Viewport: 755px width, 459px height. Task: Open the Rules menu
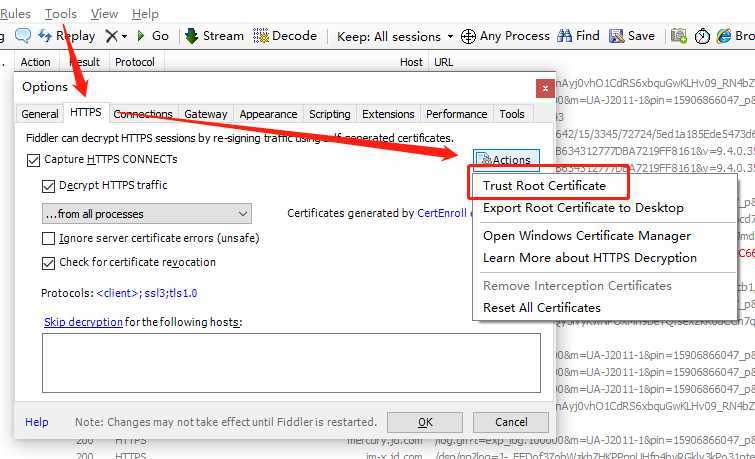point(15,14)
